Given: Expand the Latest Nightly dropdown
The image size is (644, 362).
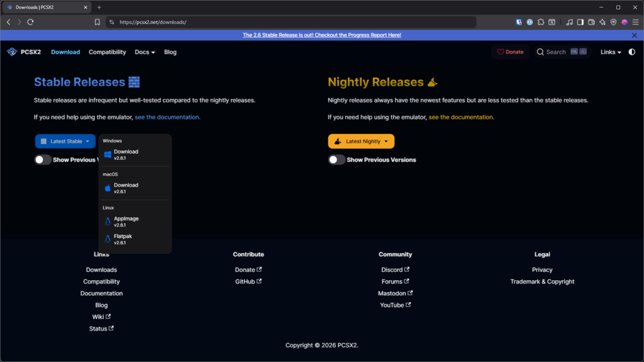Looking at the screenshot, I should [361, 142].
